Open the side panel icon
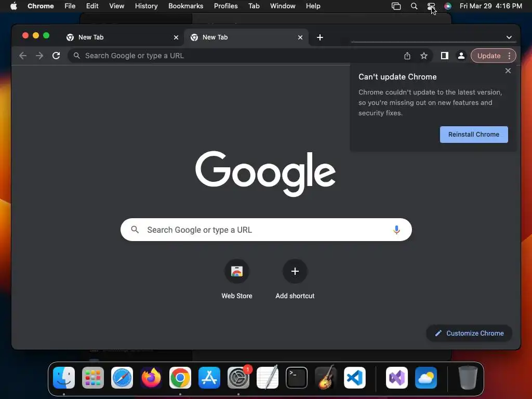532x399 pixels. click(x=445, y=56)
